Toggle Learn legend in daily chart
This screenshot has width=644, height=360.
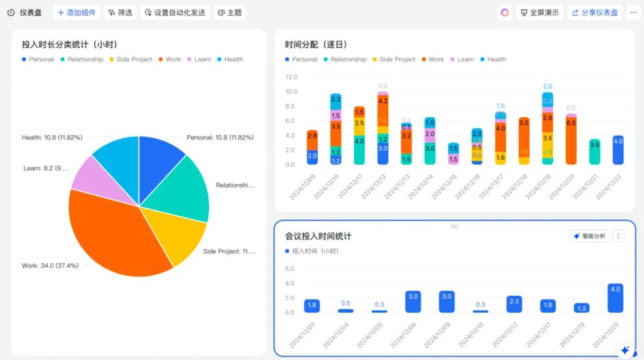click(463, 59)
